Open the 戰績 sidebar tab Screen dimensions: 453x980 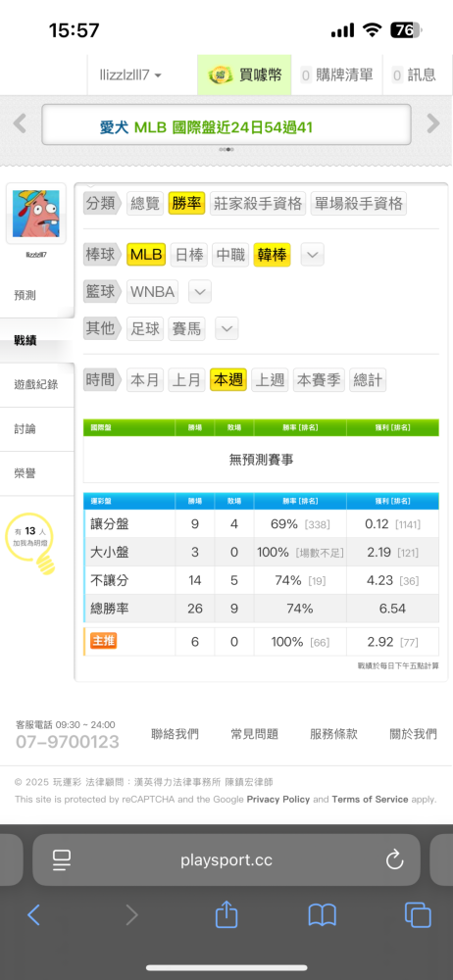(37, 341)
